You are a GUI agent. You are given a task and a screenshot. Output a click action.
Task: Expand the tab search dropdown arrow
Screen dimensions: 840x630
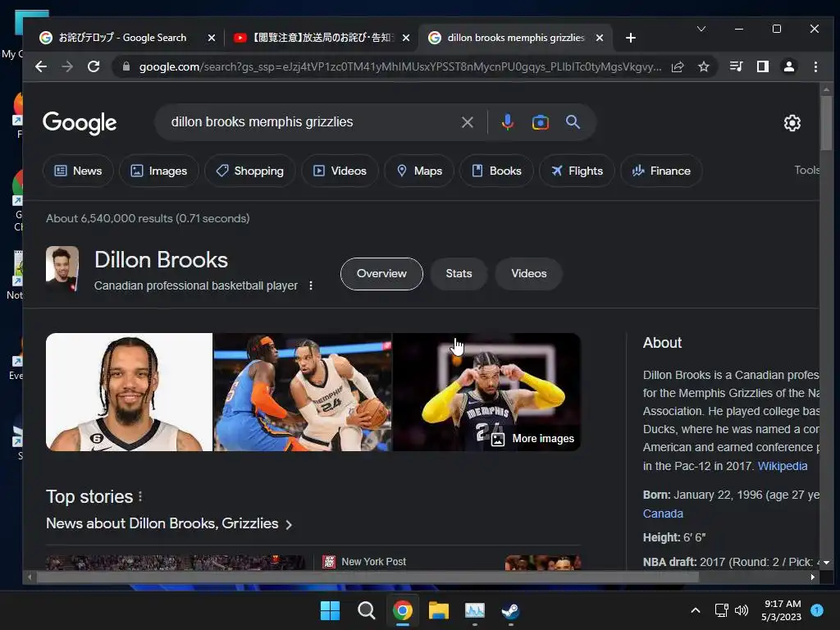(x=701, y=29)
